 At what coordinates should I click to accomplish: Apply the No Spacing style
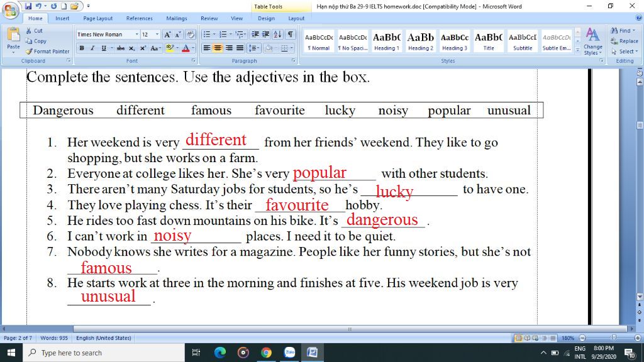tap(353, 41)
